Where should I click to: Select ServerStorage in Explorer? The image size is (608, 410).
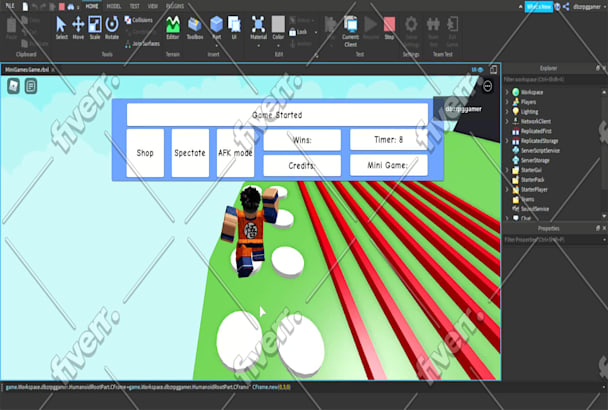(x=531, y=160)
